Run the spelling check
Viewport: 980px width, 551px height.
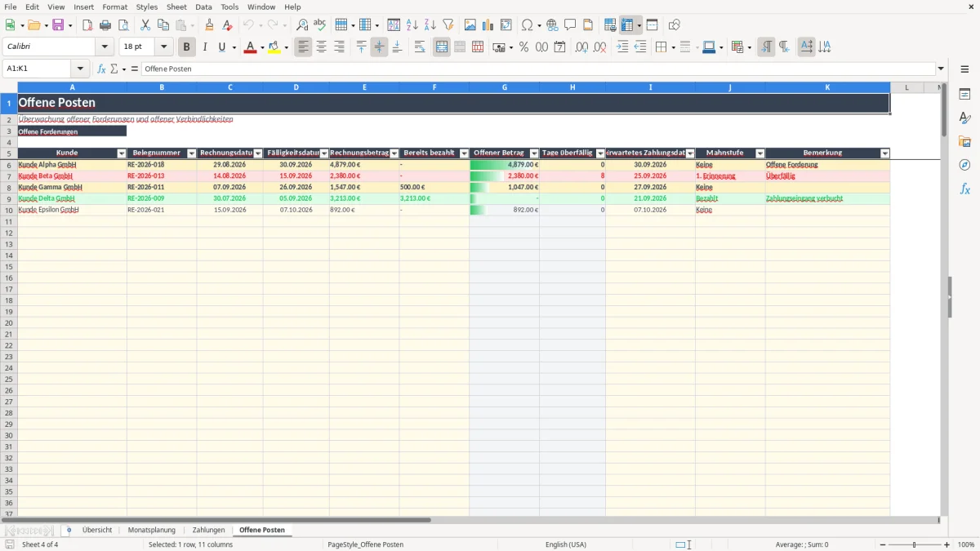[x=320, y=25]
